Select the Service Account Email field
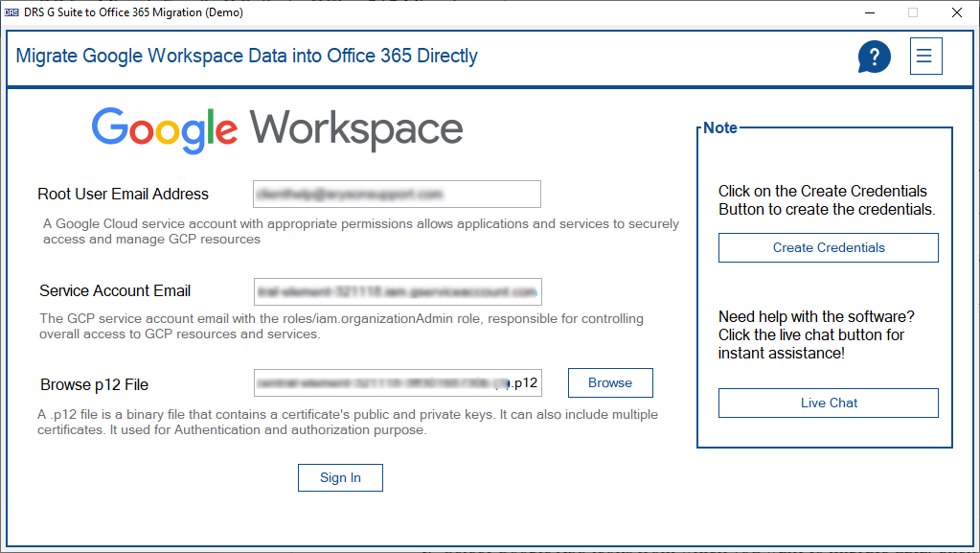Image resolution: width=980 pixels, height=553 pixels. pos(397,291)
